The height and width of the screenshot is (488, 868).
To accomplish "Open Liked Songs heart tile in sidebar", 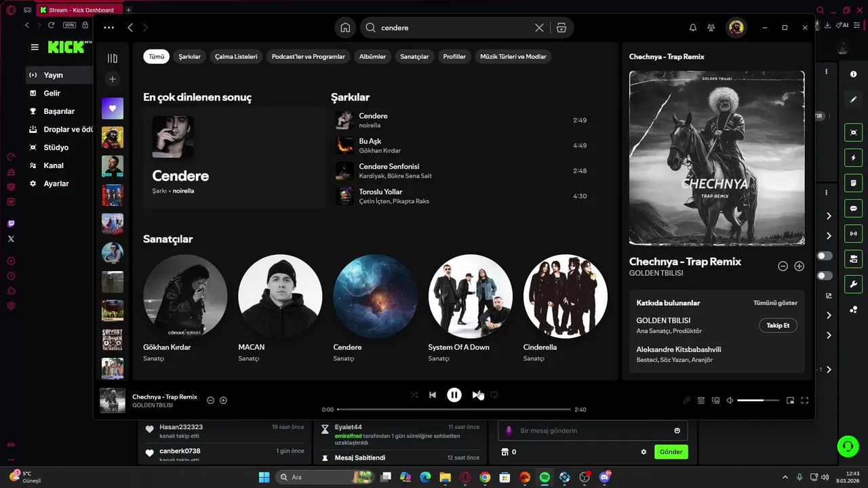I will tap(113, 108).
